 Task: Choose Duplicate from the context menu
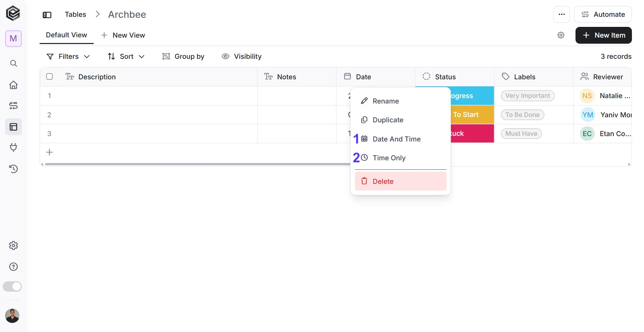click(x=400, y=120)
